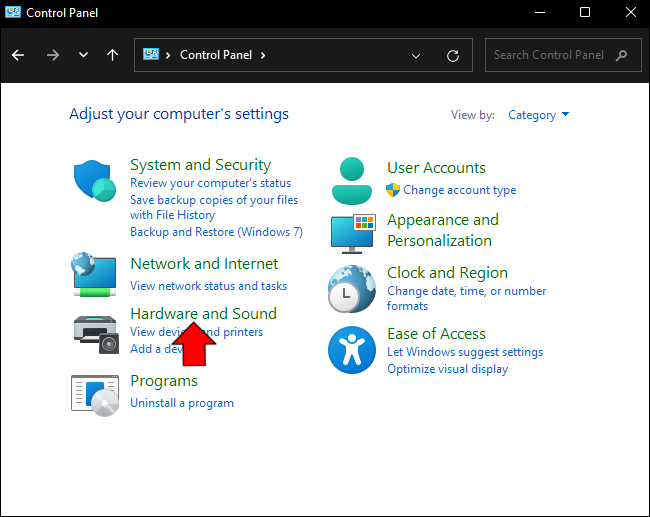Open Backup and Restore (Windows 7)
The image size is (650, 517).
(x=216, y=232)
